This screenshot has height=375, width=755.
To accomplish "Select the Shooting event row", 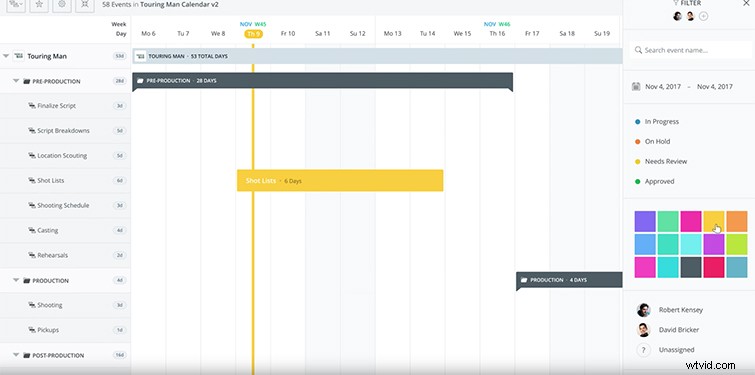I will pyautogui.click(x=65, y=305).
